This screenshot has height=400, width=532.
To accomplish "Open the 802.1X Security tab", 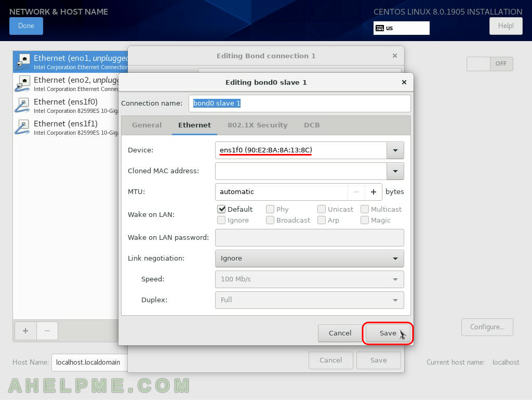I will [257, 125].
